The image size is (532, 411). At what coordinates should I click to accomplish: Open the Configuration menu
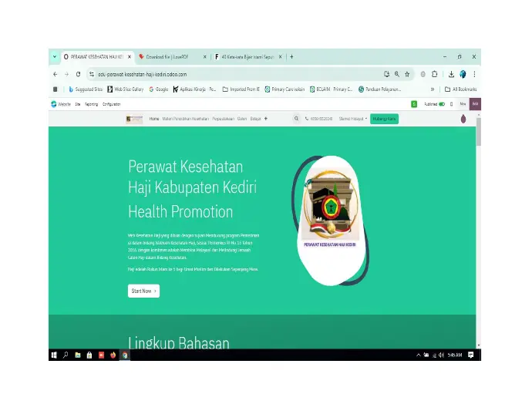(111, 104)
